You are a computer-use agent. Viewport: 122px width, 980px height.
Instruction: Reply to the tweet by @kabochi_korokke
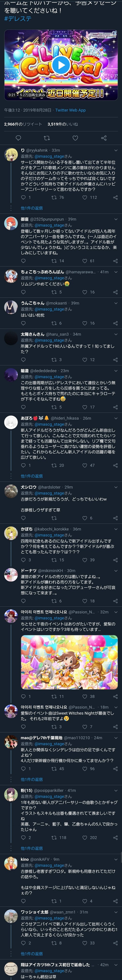point(23,560)
